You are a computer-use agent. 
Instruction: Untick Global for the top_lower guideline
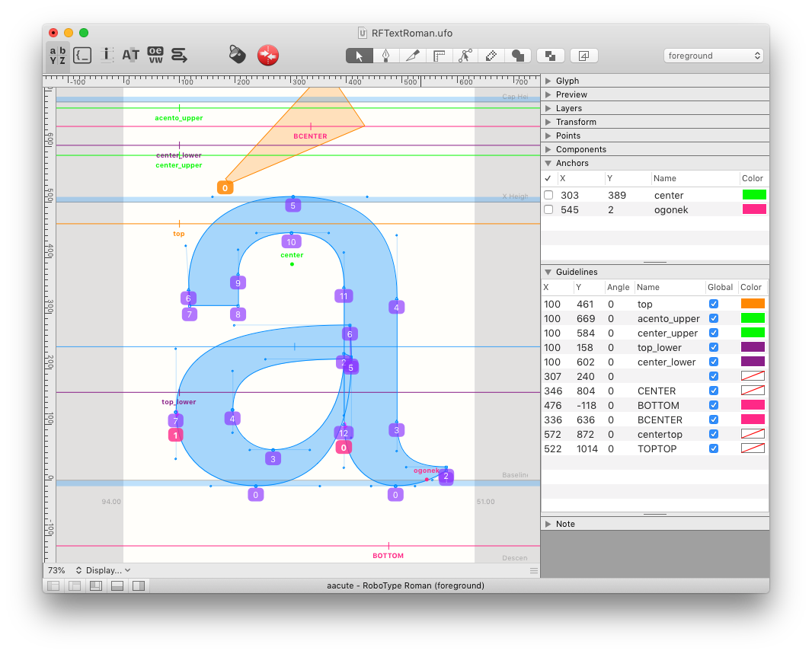[714, 347]
